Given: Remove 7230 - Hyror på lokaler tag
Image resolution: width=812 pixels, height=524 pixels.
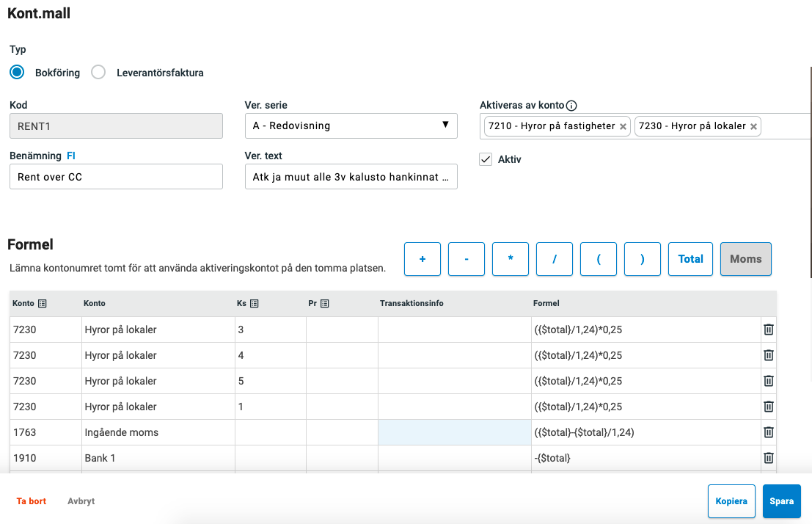Looking at the screenshot, I should 753,126.
